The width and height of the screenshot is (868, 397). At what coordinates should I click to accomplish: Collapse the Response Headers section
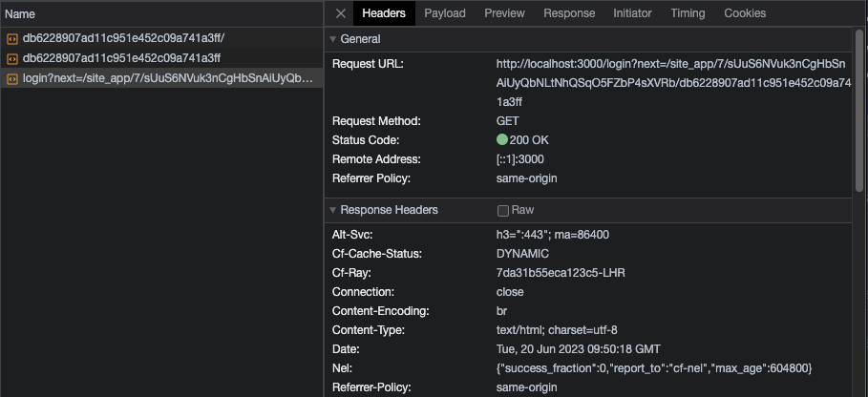click(x=332, y=210)
